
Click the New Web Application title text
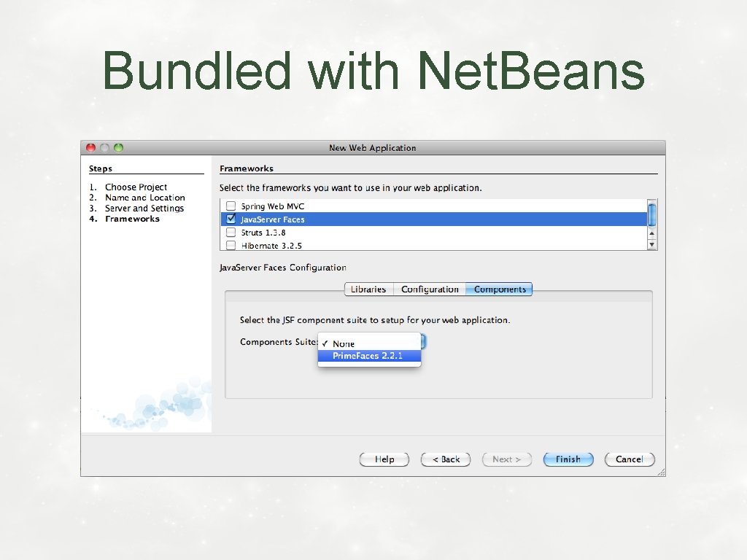pos(373,148)
